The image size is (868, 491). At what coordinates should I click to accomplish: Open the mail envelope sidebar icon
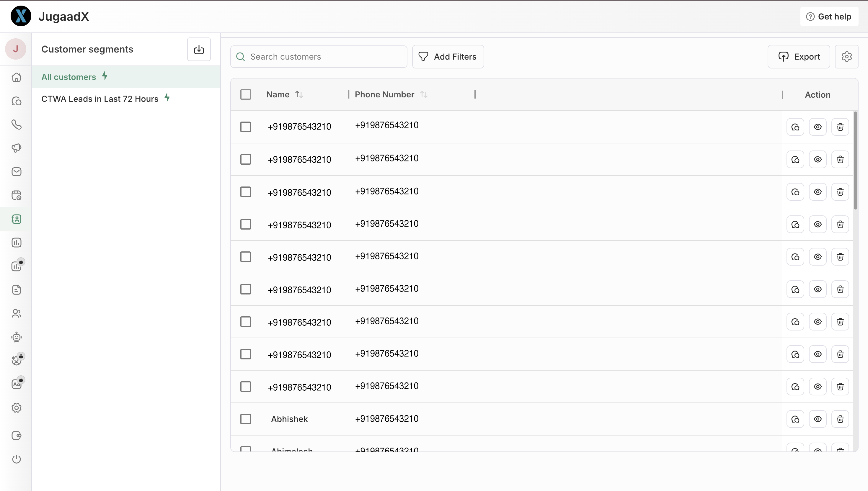pos(16,172)
